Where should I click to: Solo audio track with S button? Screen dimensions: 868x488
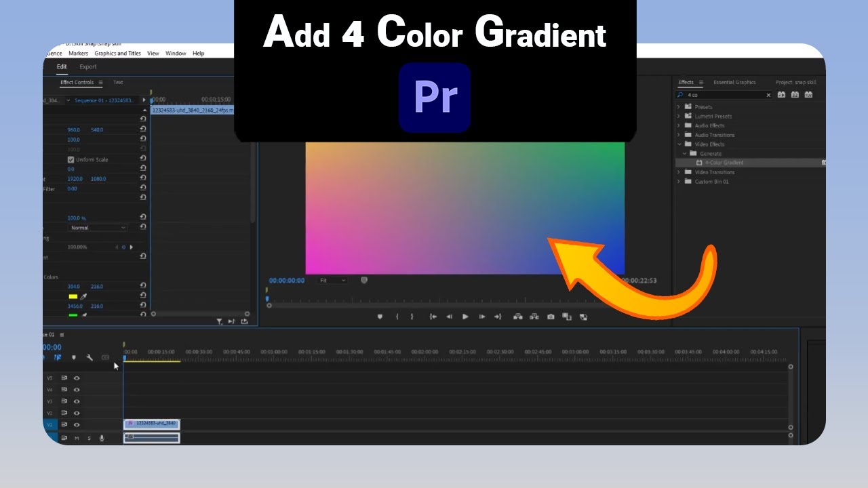tap(89, 439)
